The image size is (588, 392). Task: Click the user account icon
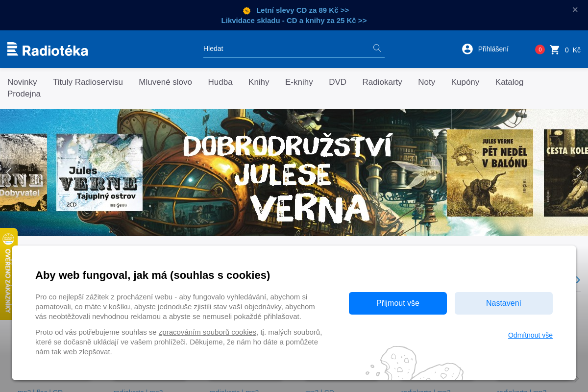pos(467,49)
